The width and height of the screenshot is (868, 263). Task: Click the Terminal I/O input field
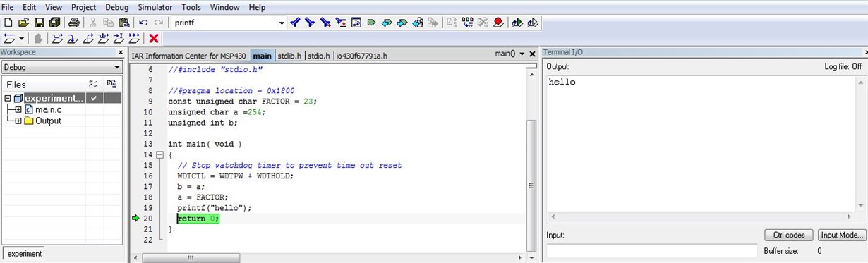click(x=651, y=251)
